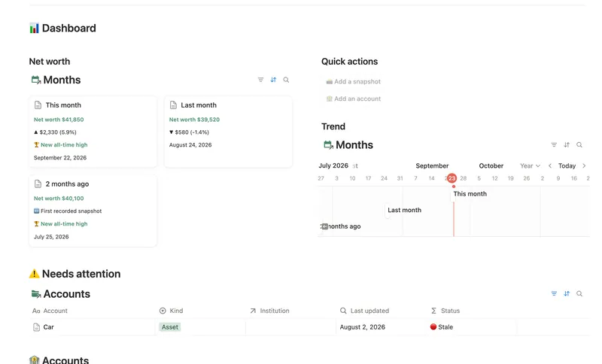602x364 pixels.
Task: Click Net worth $39,520 text
Action: pyautogui.click(x=194, y=120)
